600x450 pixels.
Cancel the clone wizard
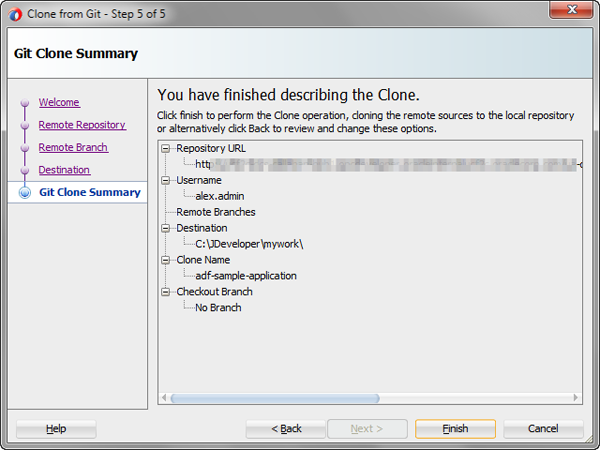543,429
